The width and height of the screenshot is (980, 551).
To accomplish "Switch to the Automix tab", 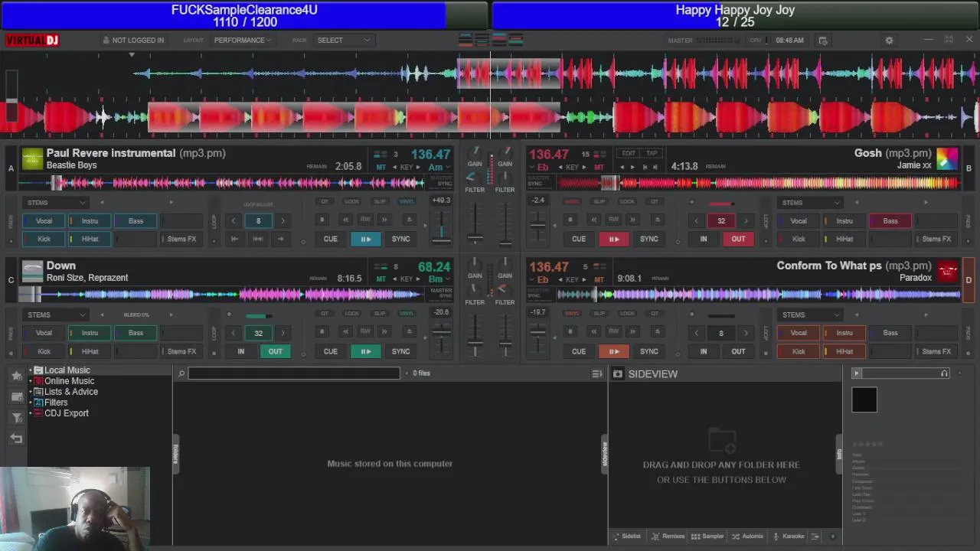I will [x=748, y=536].
